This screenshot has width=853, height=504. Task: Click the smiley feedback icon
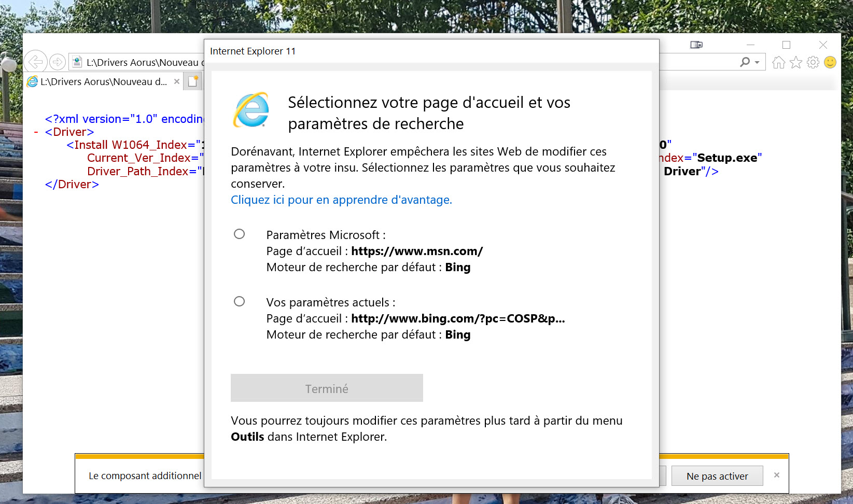point(830,63)
